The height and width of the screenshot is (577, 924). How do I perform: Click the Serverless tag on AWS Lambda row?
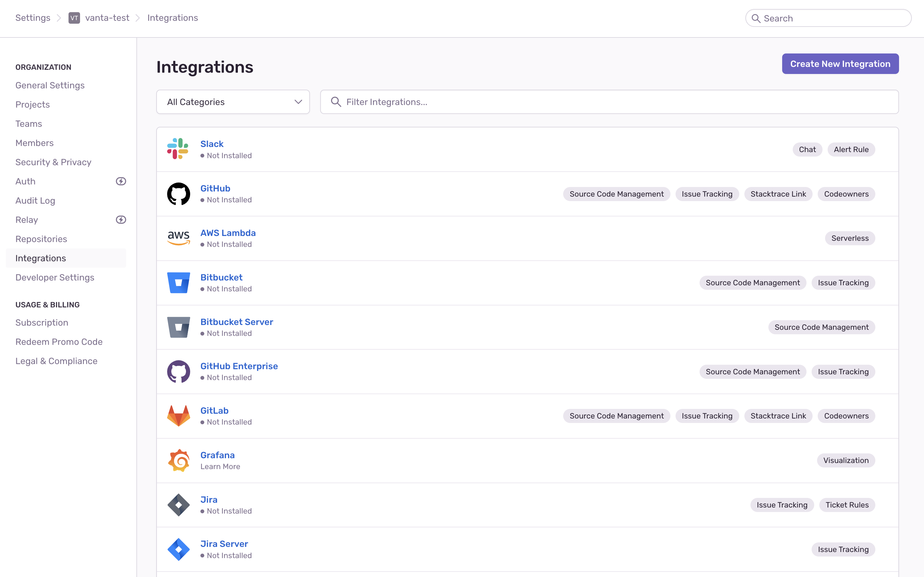[850, 238]
